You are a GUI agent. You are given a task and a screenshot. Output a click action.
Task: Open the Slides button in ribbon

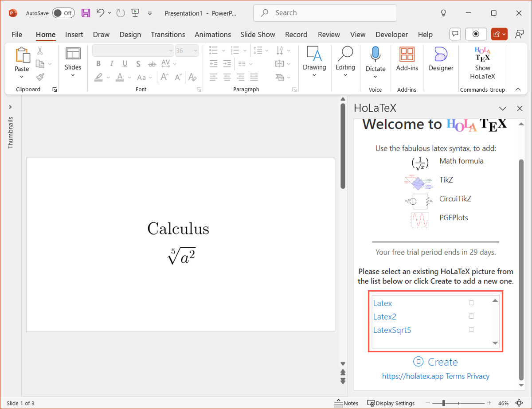tap(73, 62)
